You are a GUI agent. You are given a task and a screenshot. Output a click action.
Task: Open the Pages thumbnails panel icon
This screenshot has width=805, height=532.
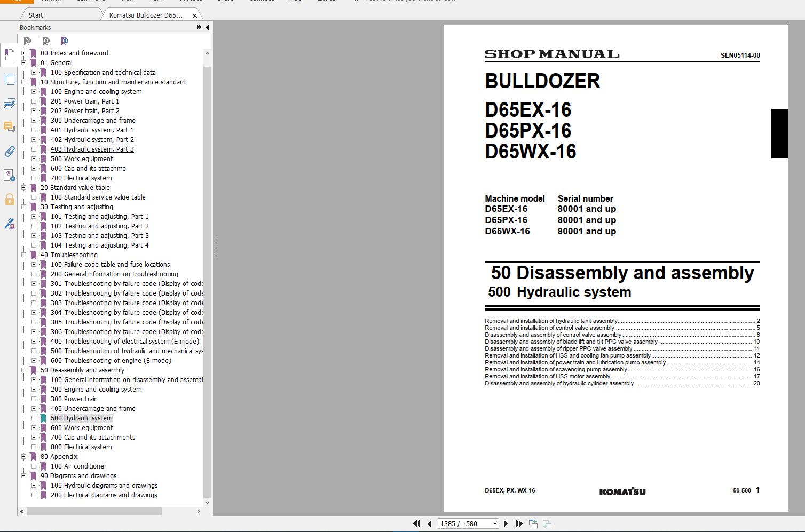[9, 80]
